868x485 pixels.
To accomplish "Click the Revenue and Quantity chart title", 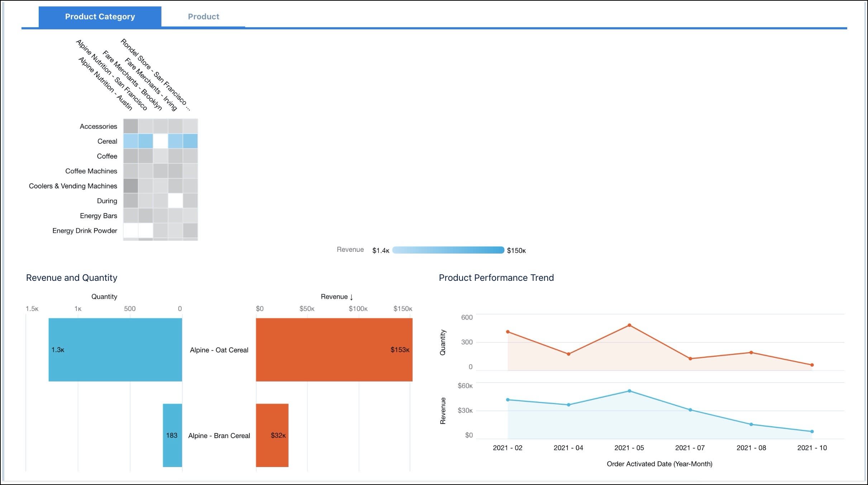I will coord(71,278).
